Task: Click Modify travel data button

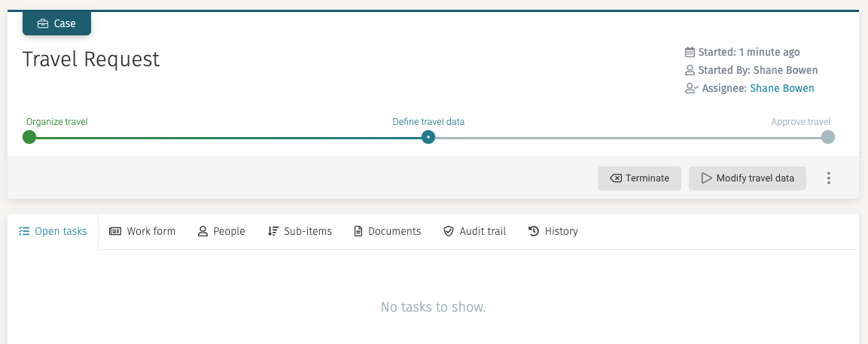Action: (747, 178)
